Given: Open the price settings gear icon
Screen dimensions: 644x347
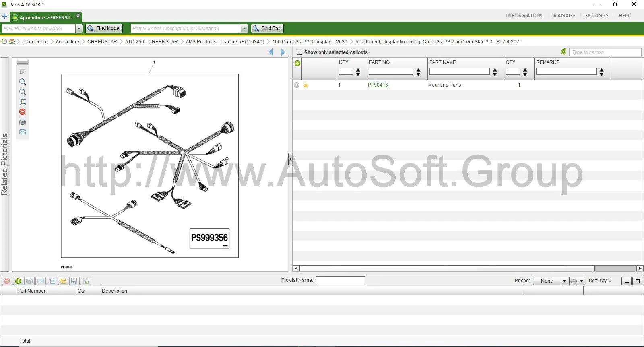Looking at the screenshot, I should [x=574, y=281].
